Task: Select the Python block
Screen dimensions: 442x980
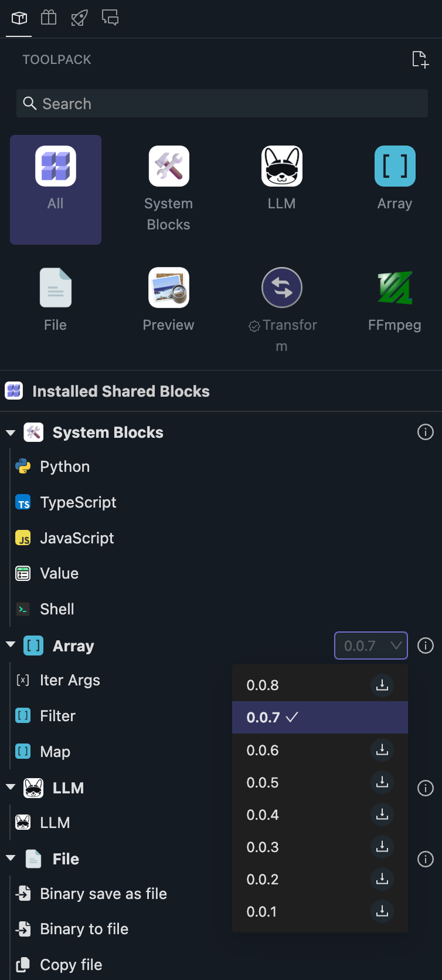Action: pyautogui.click(x=64, y=467)
